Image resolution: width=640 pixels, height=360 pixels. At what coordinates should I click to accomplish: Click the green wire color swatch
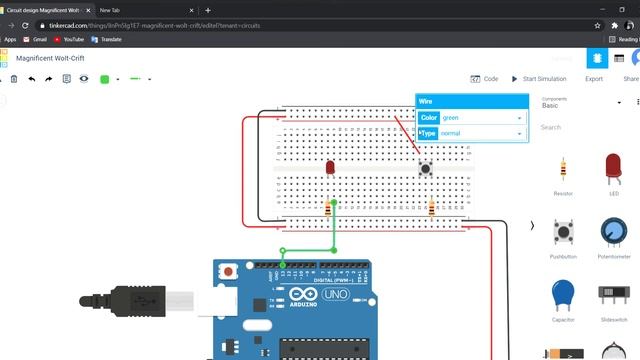(105, 79)
